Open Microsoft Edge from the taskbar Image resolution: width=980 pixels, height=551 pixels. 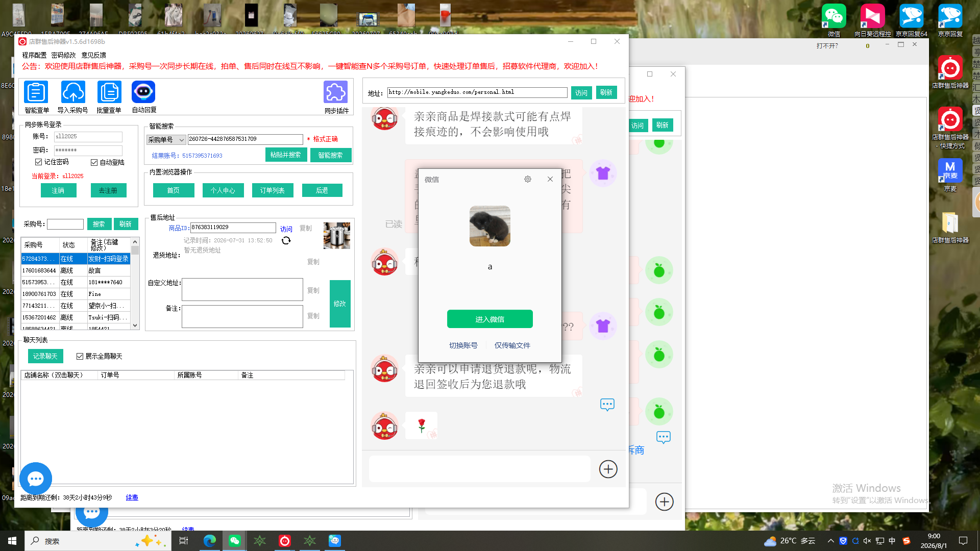pos(210,541)
